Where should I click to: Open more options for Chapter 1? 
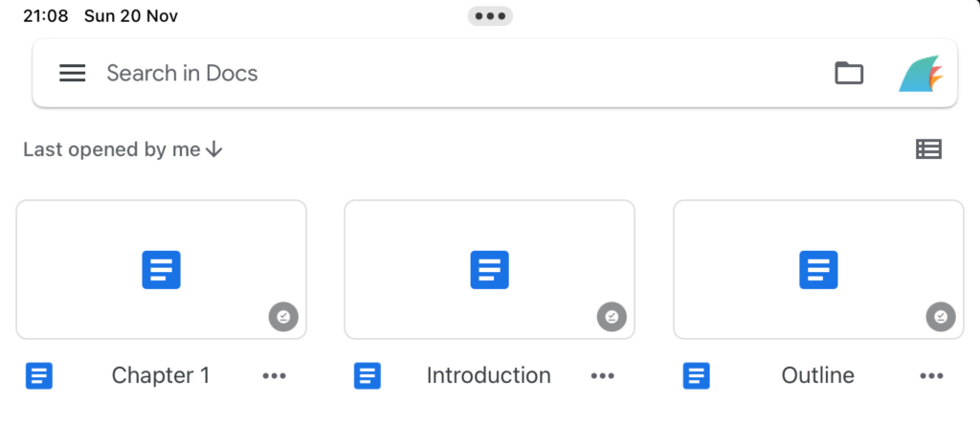275,376
